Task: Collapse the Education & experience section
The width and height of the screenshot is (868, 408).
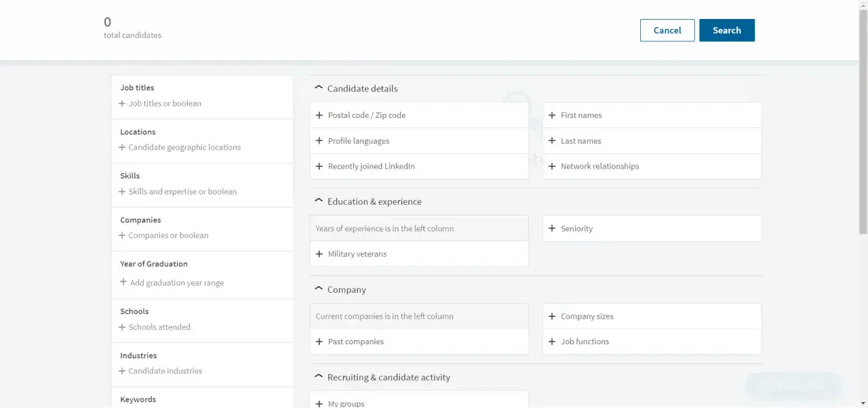Action: click(x=319, y=200)
